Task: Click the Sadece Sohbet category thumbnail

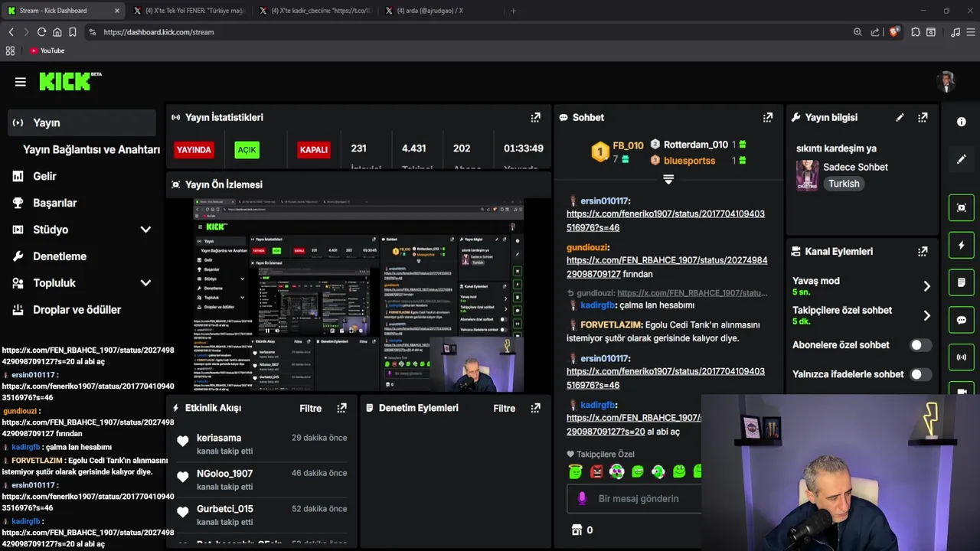Action: click(x=807, y=175)
